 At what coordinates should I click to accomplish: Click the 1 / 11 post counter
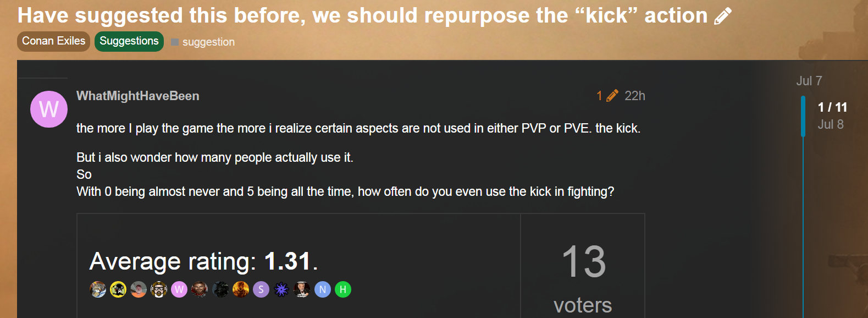832,107
